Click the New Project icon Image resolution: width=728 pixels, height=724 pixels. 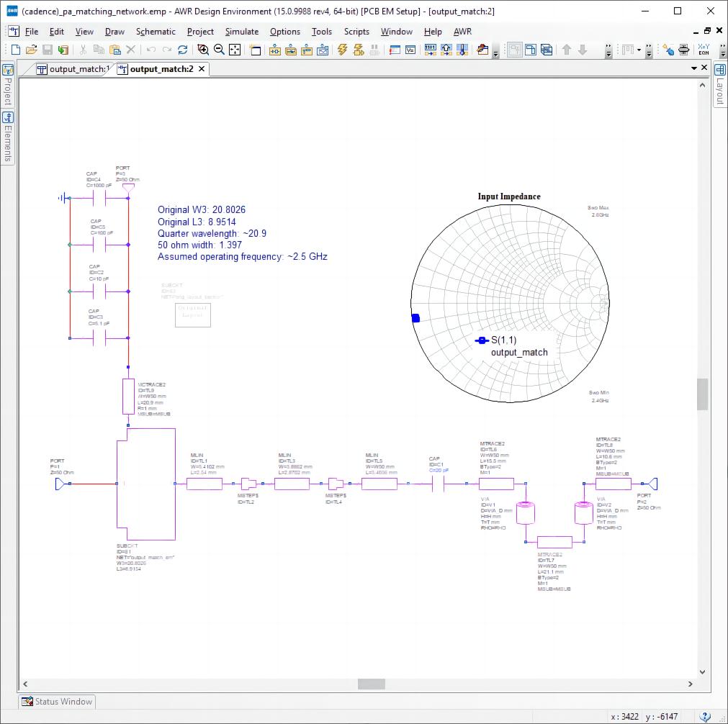pos(15,50)
